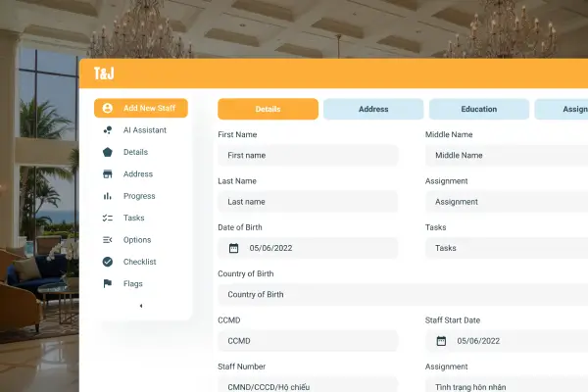Click the CCMD label text
588x392 pixels.
point(228,320)
